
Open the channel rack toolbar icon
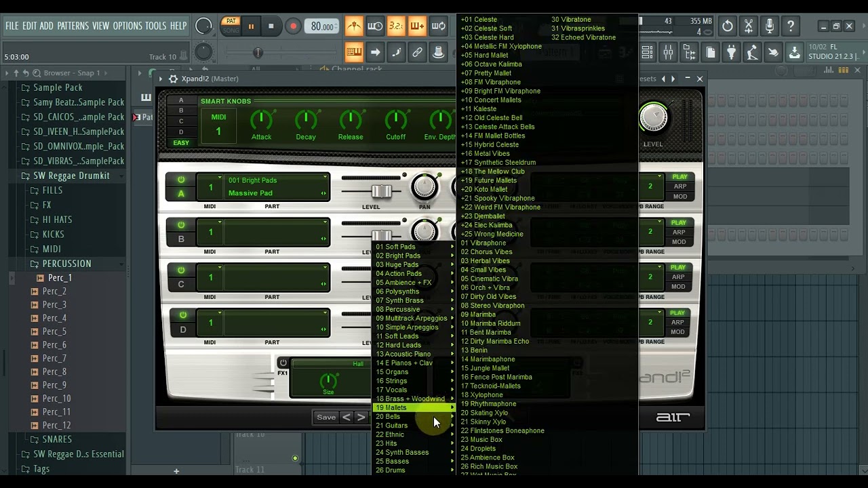[647, 52]
